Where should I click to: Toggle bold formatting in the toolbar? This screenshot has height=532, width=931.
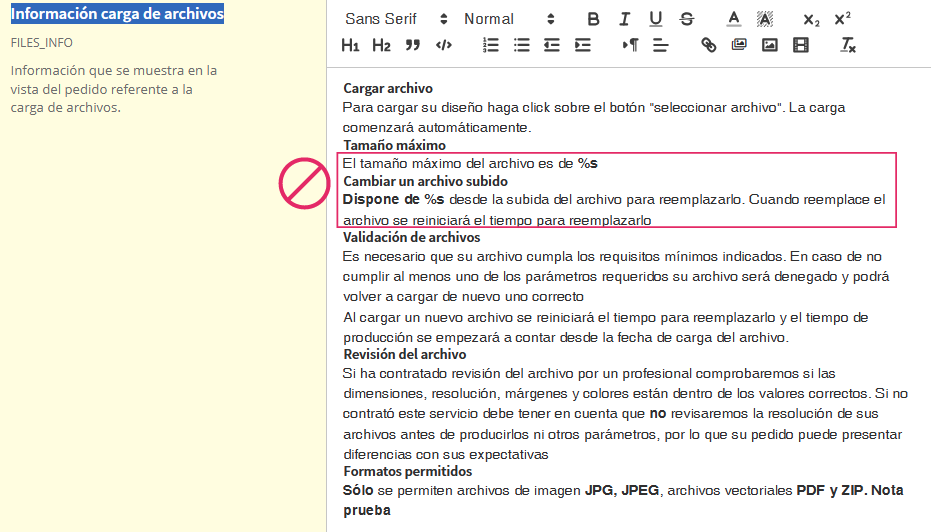click(594, 19)
